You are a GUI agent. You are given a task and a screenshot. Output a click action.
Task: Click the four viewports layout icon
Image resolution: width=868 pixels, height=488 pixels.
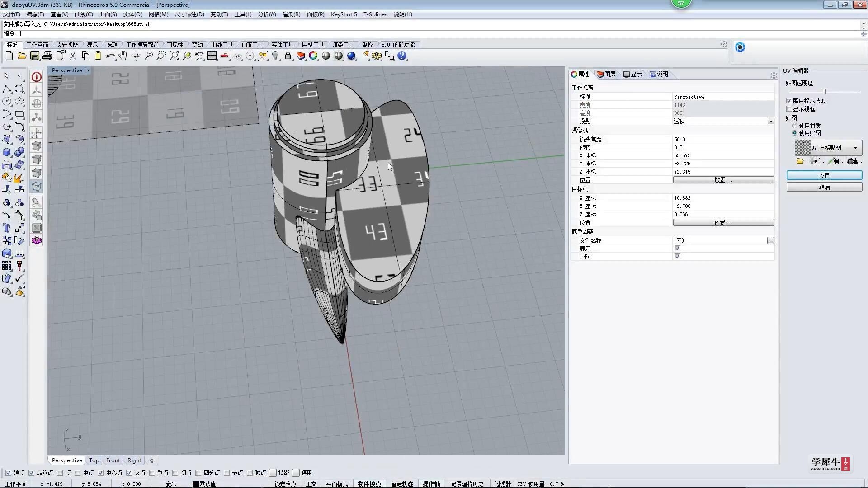[x=212, y=56]
